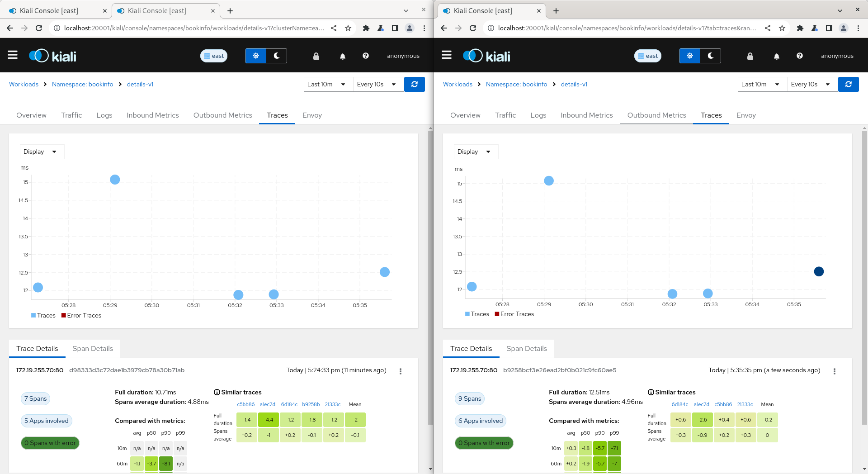This screenshot has width=868, height=474.
Task: Click the east cluster badge
Action: (x=213, y=56)
